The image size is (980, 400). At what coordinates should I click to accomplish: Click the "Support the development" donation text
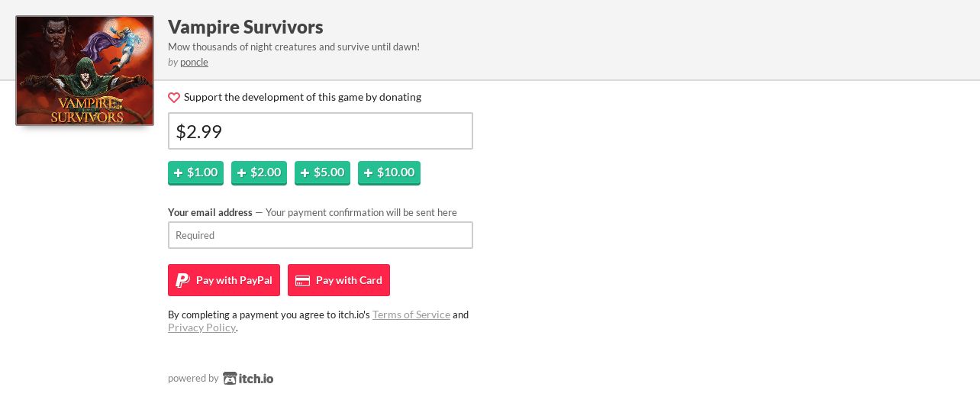pyautogui.click(x=302, y=97)
